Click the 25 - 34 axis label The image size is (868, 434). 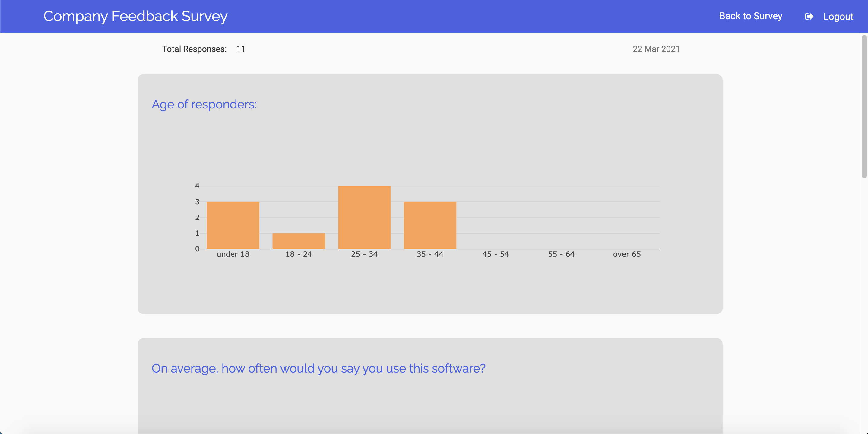pos(364,254)
